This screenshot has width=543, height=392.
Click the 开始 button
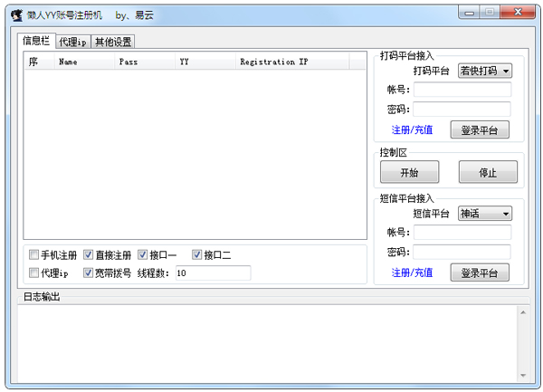click(x=409, y=172)
